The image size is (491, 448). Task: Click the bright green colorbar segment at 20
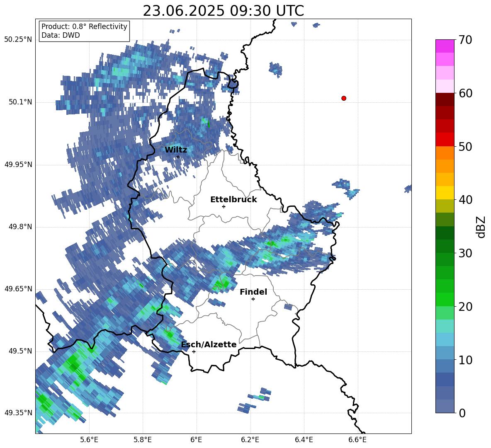445,299
